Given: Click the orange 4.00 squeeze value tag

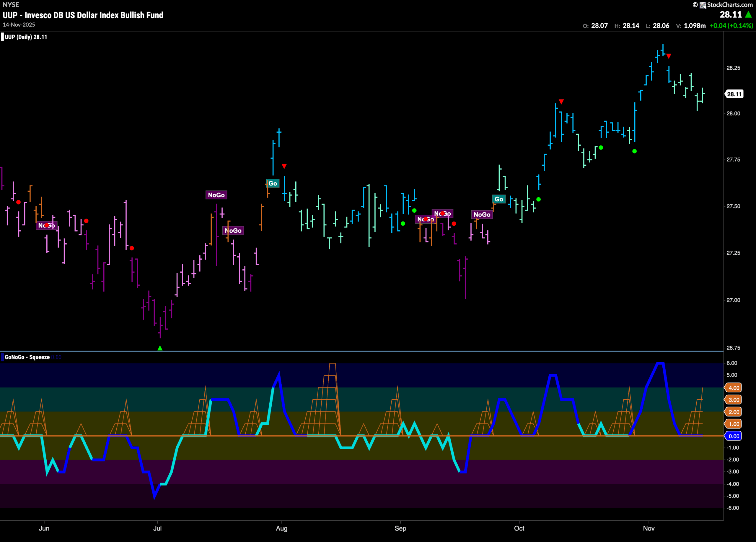Looking at the screenshot, I should point(733,388).
